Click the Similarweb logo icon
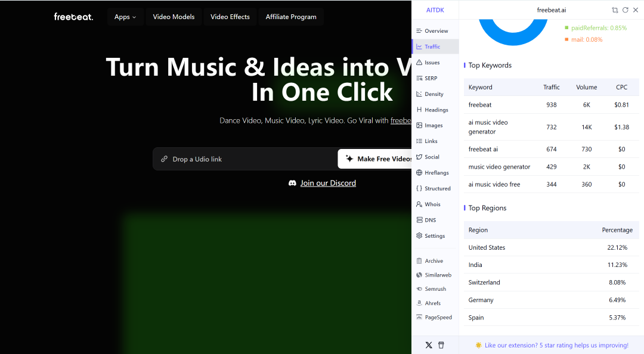Screen dimensions: 644x354 coord(419,275)
